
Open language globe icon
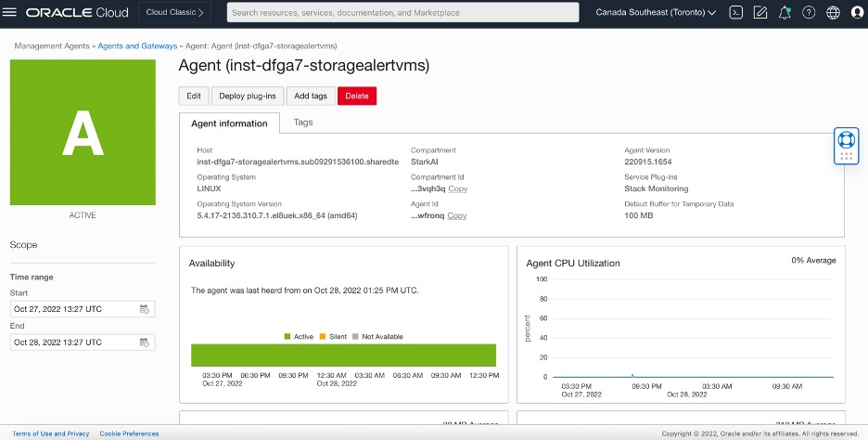pyautogui.click(x=833, y=12)
